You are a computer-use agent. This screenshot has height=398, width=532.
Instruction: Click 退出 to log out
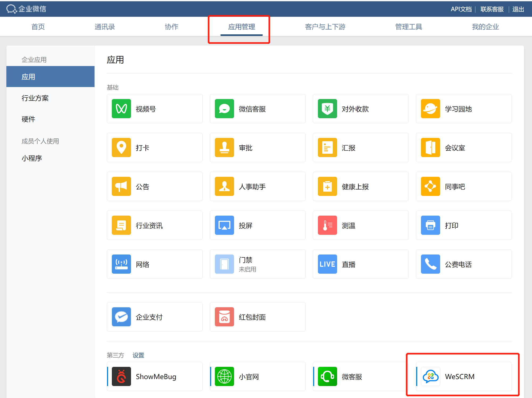tap(518, 9)
